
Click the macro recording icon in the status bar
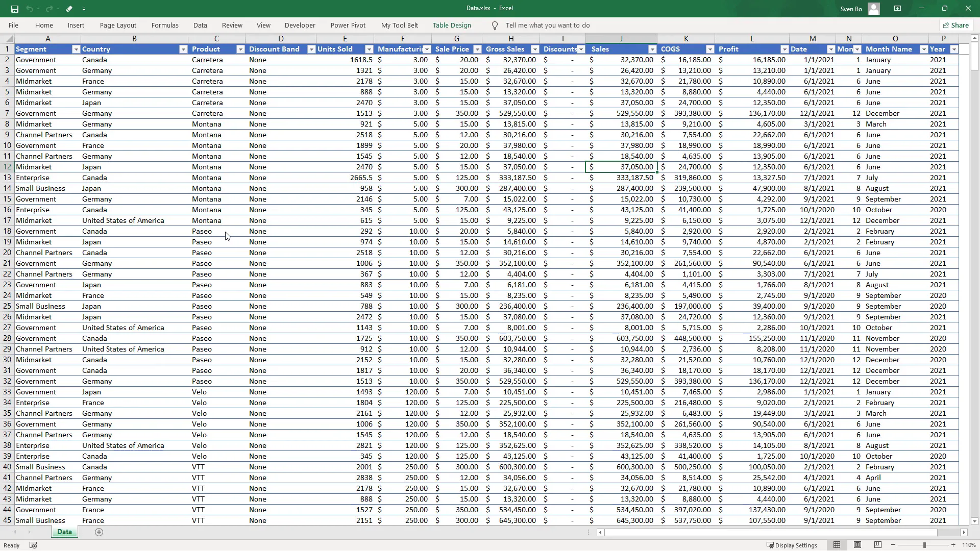33,545
